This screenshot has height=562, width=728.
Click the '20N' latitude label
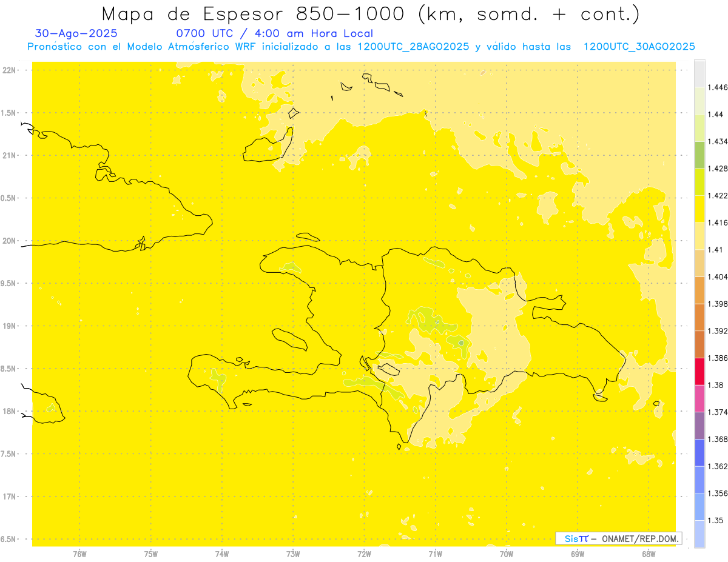10,241
